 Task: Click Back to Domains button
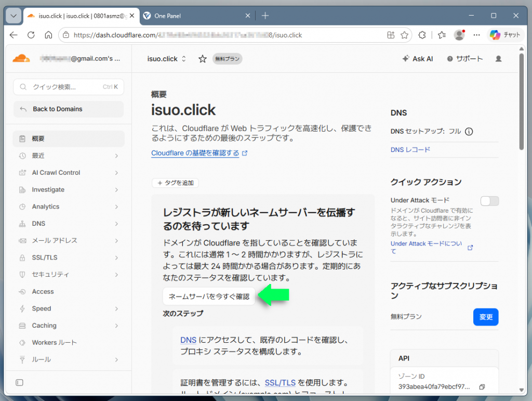point(69,109)
